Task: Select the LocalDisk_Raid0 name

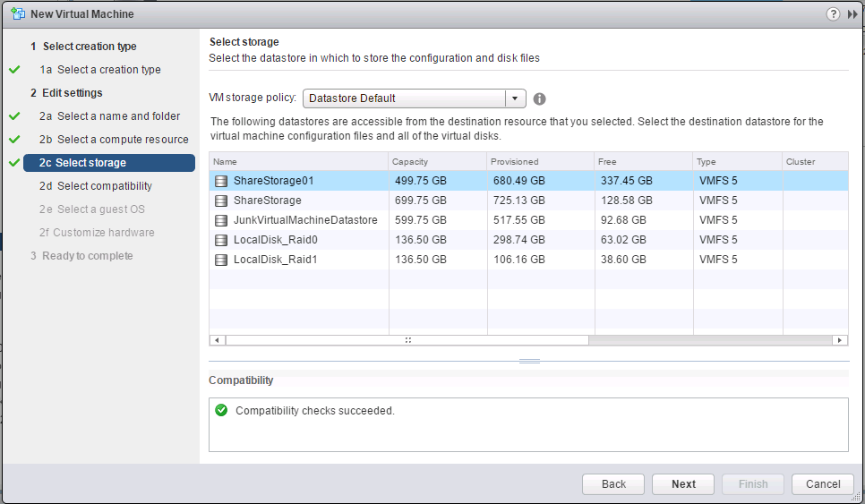Action: 275,240
